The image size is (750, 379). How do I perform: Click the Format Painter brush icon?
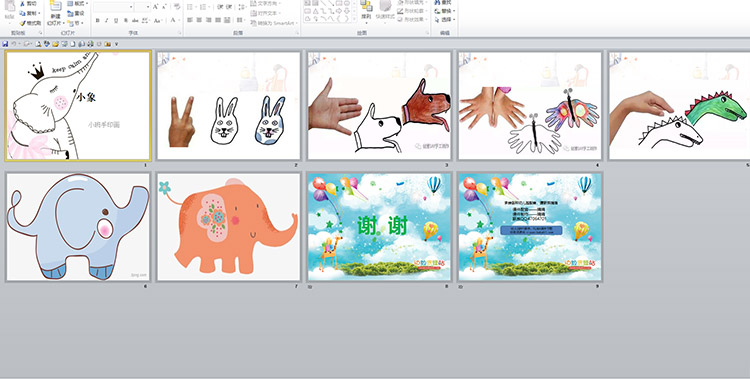22,23
